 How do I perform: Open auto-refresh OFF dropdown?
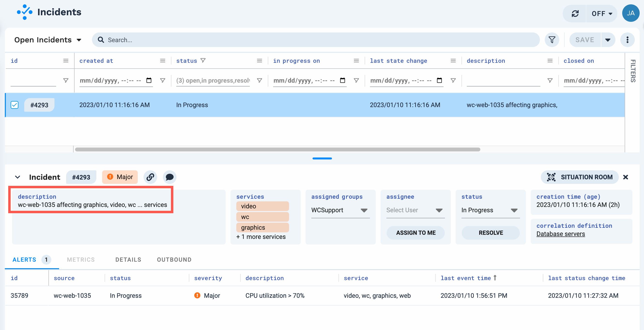point(602,14)
